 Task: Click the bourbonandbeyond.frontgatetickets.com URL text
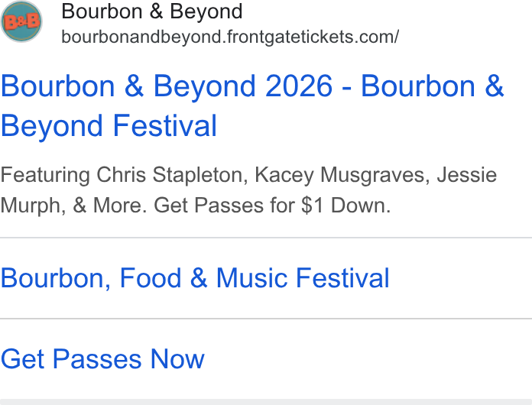pyautogui.click(x=230, y=37)
